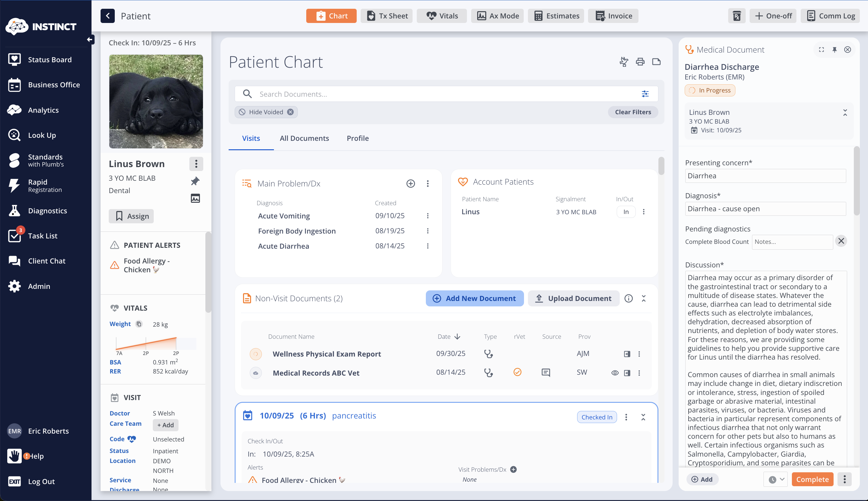Viewport: 868px width, 501px height.
Task: Click the Add New Document button
Action: [x=474, y=298]
